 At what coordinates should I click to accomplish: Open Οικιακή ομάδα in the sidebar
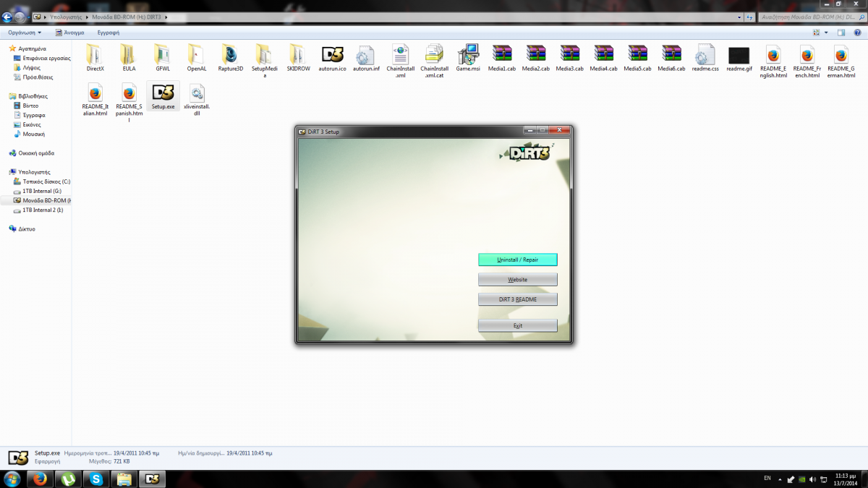pyautogui.click(x=32, y=153)
